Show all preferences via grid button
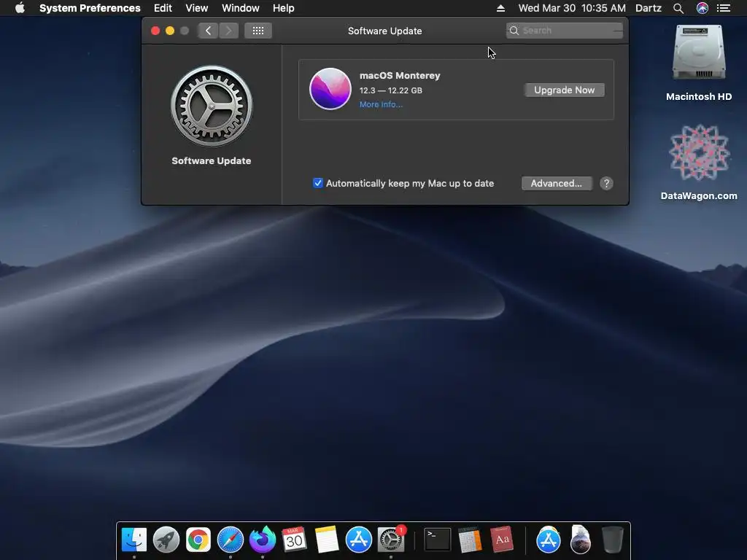The width and height of the screenshot is (747, 560). coord(258,31)
